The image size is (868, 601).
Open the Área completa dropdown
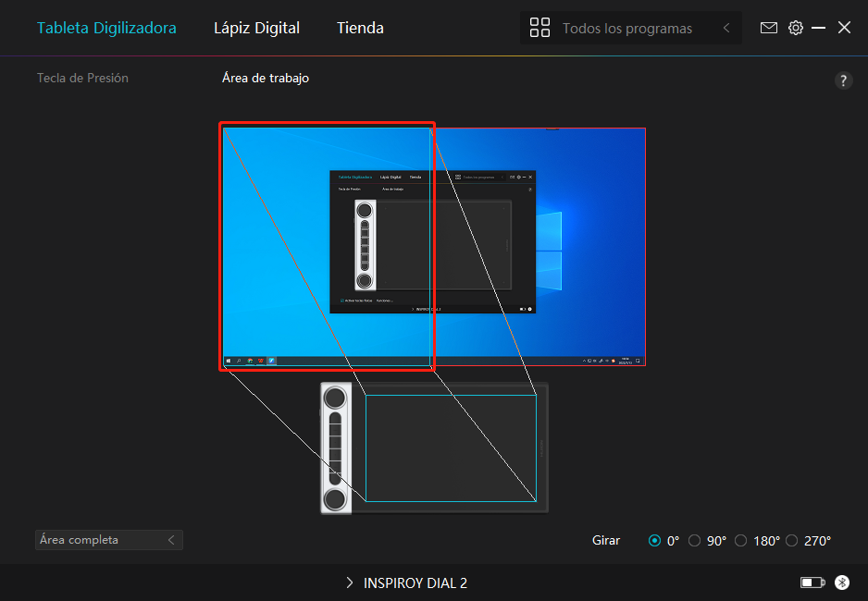pyautogui.click(x=108, y=540)
